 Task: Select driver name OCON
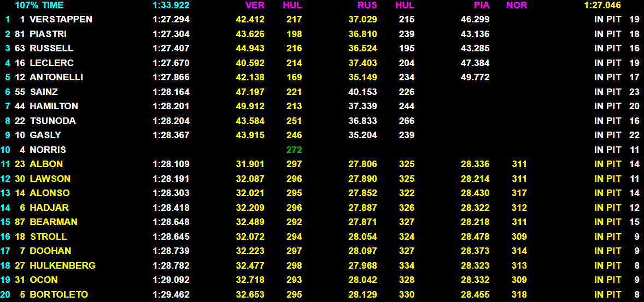(x=44, y=280)
